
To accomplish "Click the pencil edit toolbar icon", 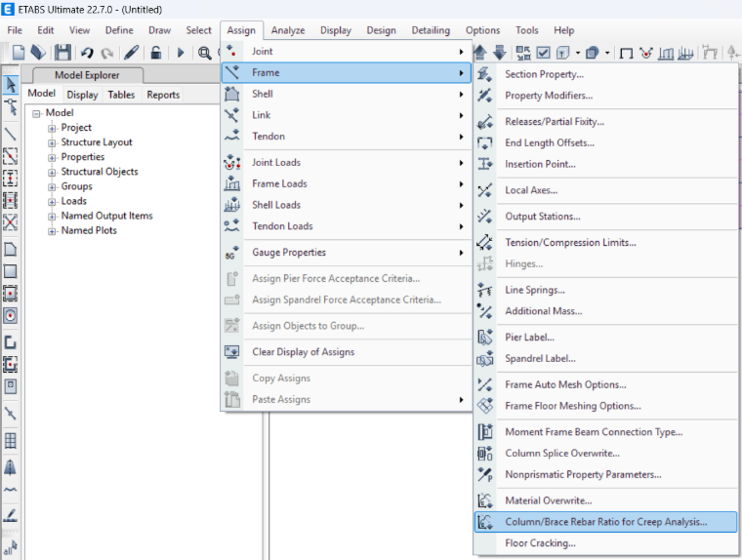I will 131,52.
